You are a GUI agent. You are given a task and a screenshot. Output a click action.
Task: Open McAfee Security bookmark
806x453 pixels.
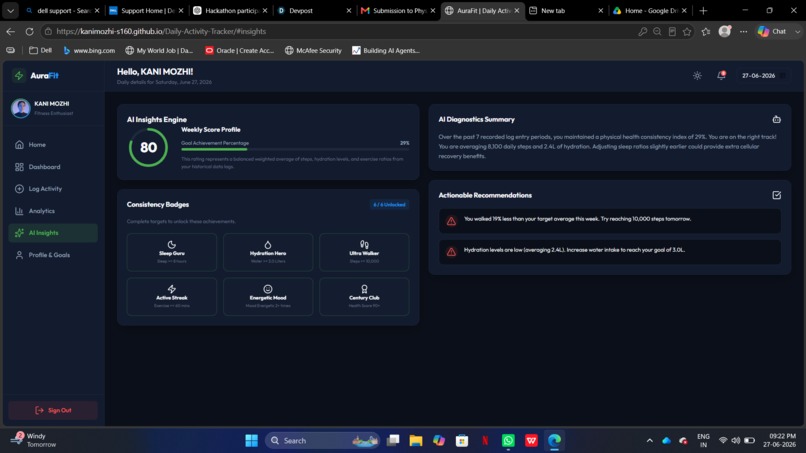click(x=313, y=50)
